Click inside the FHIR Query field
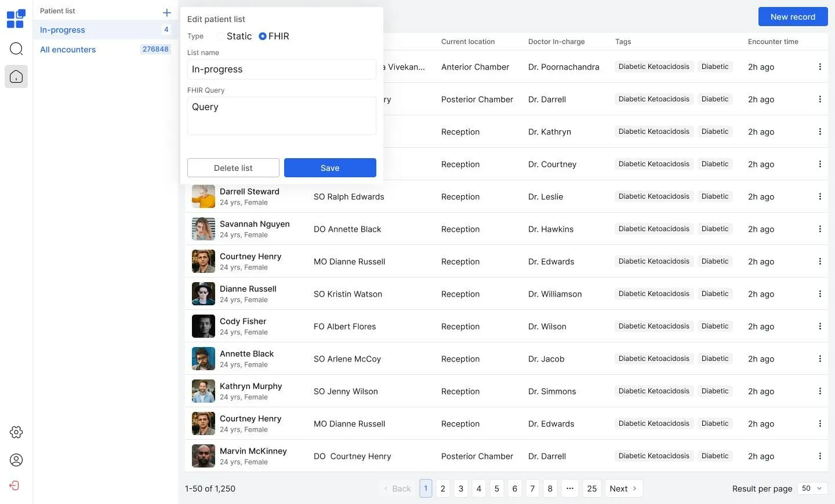Viewport: 835px width, 504px height. point(281,116)
